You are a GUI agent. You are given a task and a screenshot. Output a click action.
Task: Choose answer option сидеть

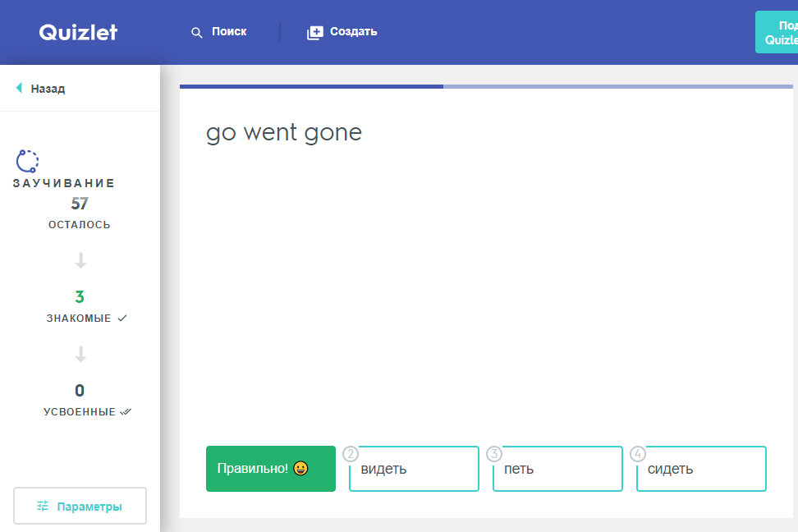701,469
